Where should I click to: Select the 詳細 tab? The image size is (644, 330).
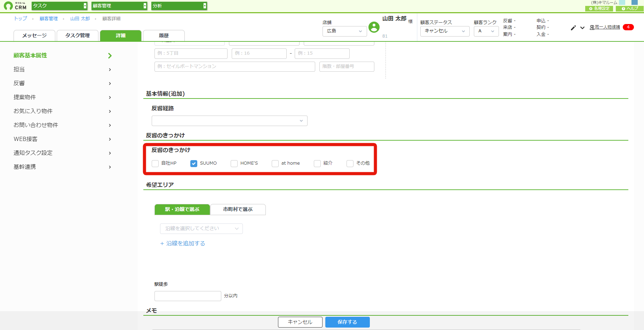point(121,36)
